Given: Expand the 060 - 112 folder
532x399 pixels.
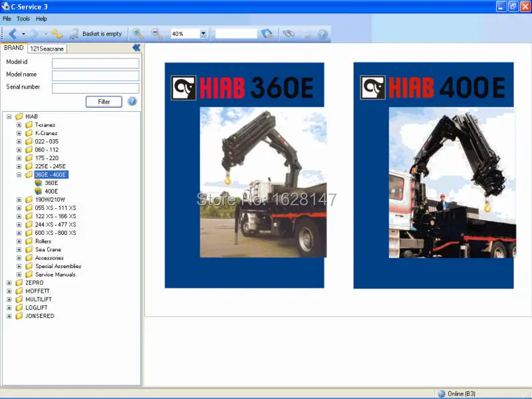Looking at the screenshot, I should click(19, 150).
